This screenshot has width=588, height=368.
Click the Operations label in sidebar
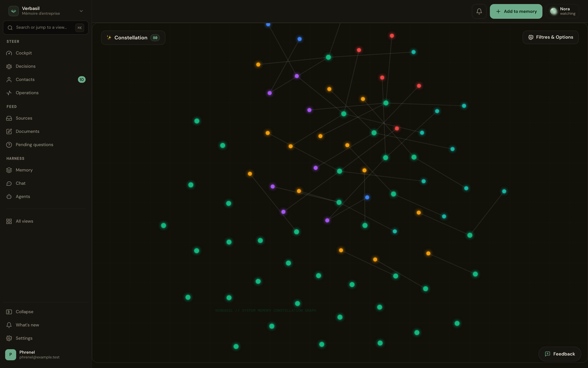click(x=27, y=93)
